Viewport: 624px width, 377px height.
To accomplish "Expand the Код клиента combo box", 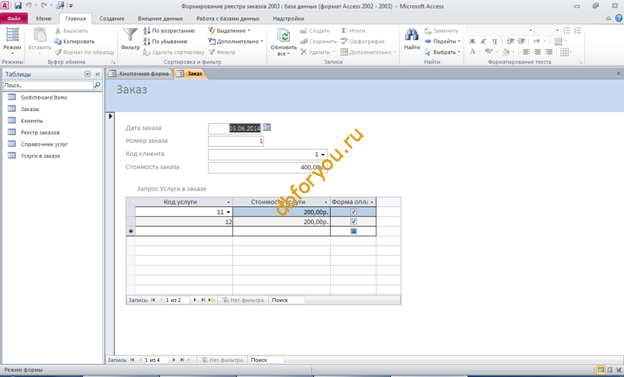I will (x=323, y=154).
